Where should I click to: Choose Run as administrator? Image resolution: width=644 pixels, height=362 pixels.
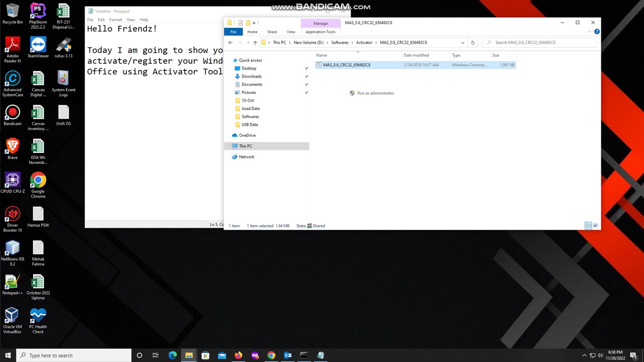[x=372, y=93]
